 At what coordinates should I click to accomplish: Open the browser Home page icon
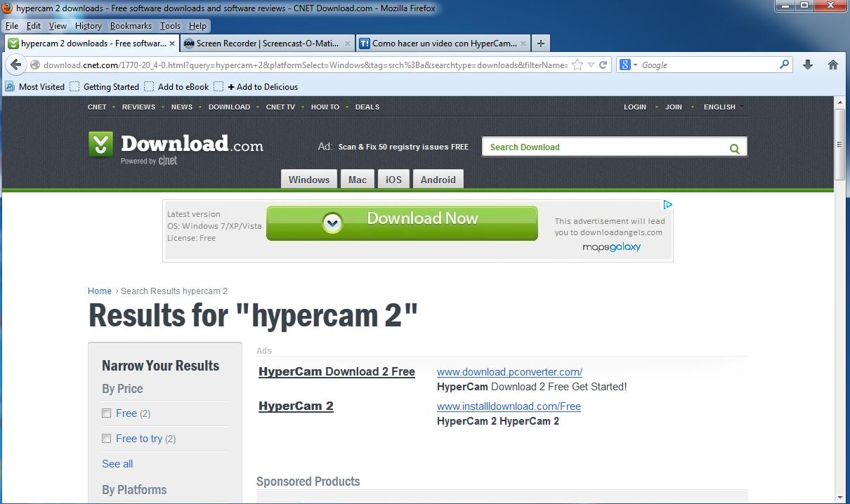(x=832, y=65)
